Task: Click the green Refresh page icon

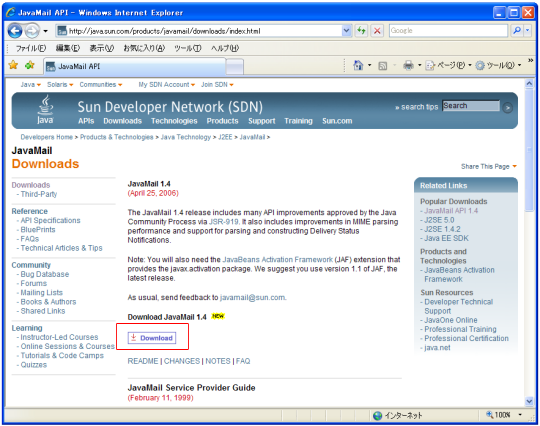Action: pos(361,31)
